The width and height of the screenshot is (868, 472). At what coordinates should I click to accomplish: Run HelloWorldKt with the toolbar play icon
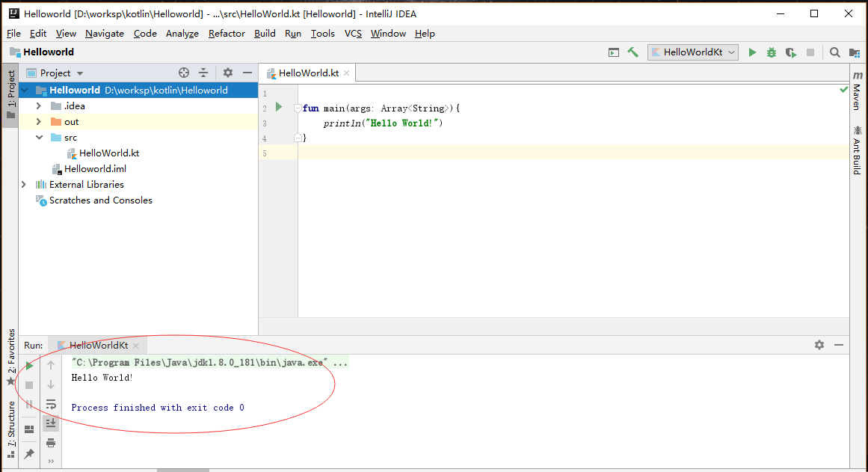point(752,52)
